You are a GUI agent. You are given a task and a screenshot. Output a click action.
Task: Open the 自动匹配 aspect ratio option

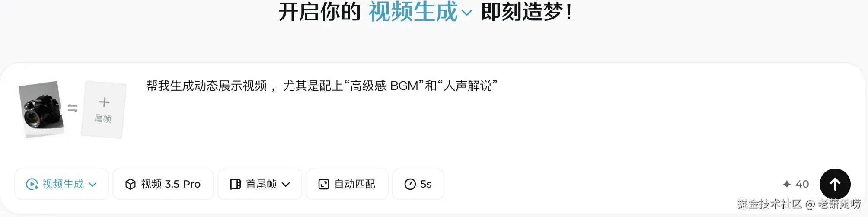click(347, 184)
